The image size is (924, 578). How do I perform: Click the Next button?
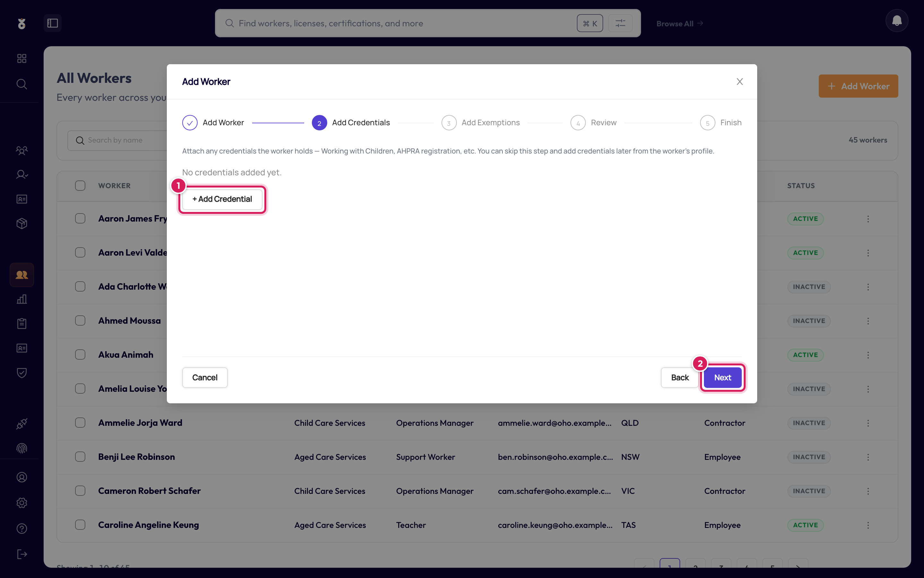pyautogui.click(x=723, y=378)
